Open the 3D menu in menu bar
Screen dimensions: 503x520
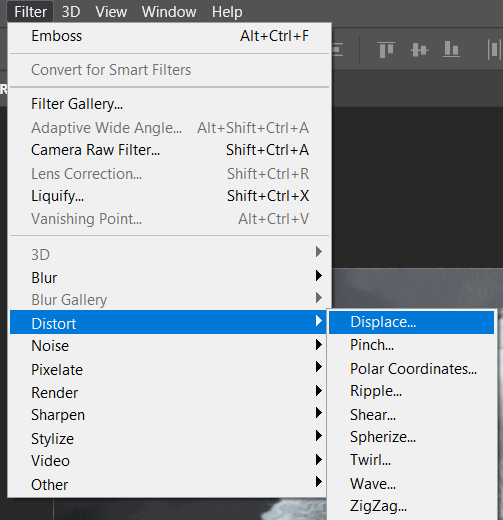tap(71, 12)
